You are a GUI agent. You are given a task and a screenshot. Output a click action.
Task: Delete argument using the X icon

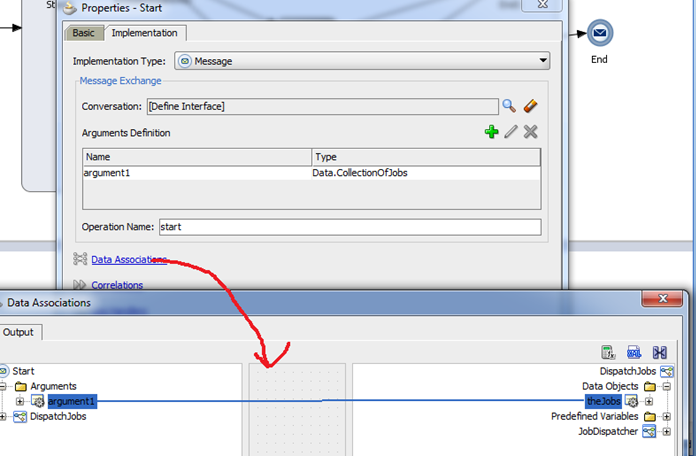[531, 132]
